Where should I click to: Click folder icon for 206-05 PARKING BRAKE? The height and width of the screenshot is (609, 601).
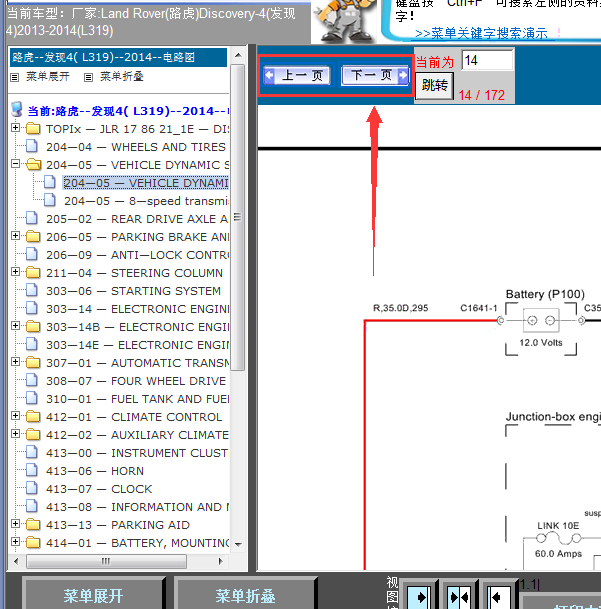33,237
